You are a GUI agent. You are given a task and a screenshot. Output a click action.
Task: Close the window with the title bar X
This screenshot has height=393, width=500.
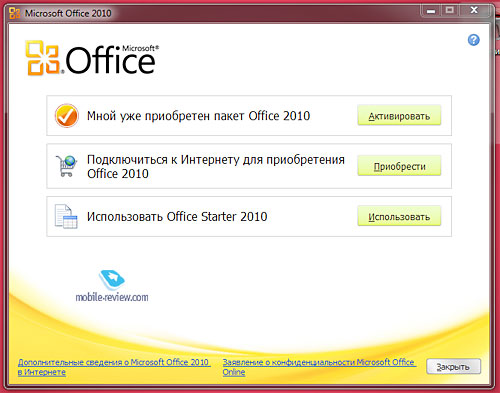[474, 11]
